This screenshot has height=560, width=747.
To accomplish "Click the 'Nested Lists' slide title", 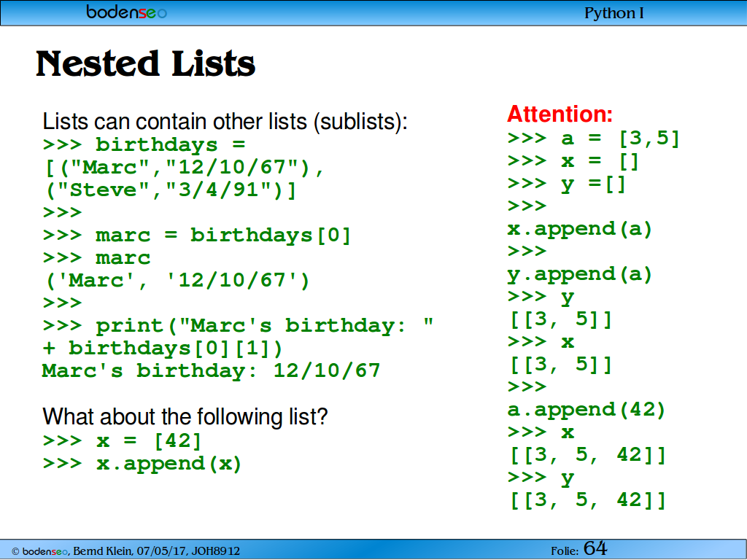I will click(146, 63).
